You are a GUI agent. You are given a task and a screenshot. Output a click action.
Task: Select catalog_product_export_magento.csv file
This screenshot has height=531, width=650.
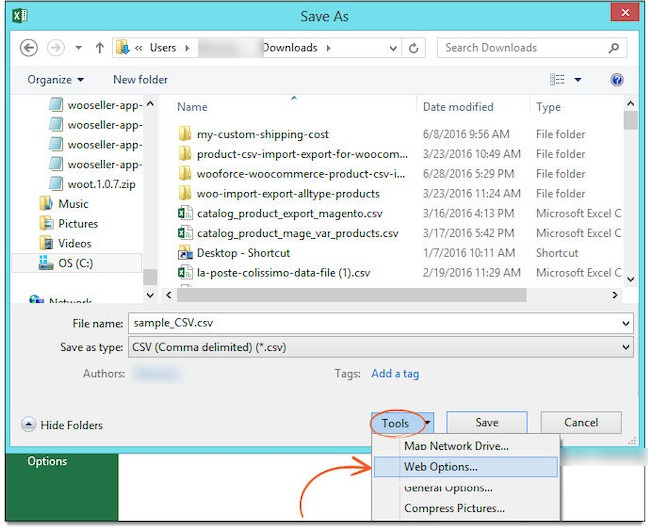280,213
